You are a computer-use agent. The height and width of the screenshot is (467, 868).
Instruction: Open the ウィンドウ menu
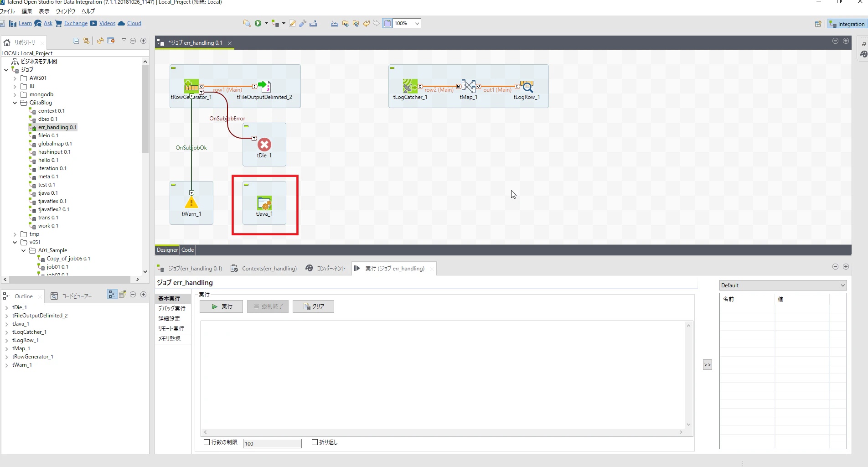(65, 11)
